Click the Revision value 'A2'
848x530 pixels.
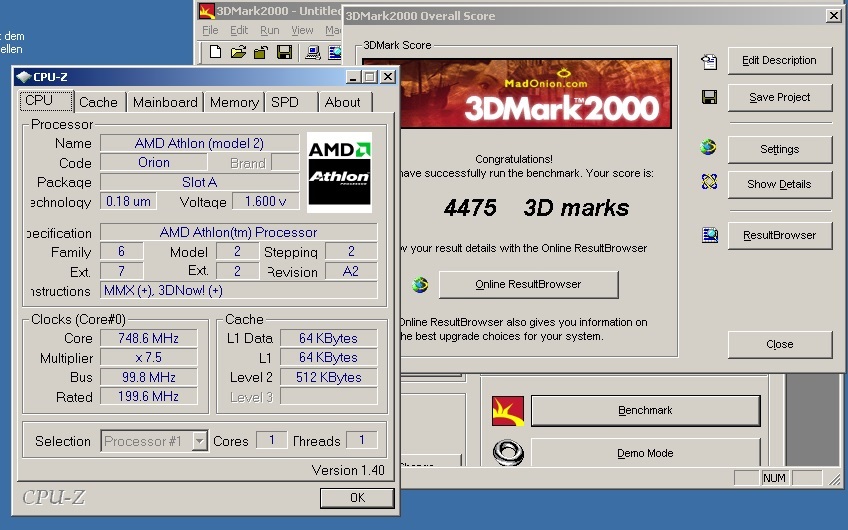[x=350, y=271]
